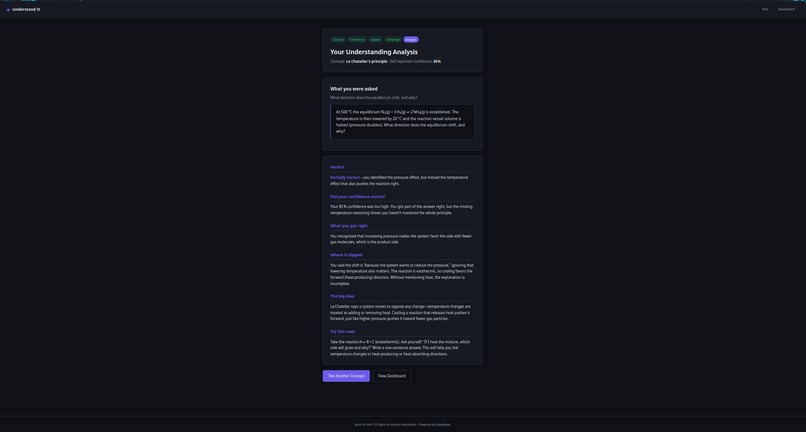Click paragraph starting You said the shift

[402, 275]
